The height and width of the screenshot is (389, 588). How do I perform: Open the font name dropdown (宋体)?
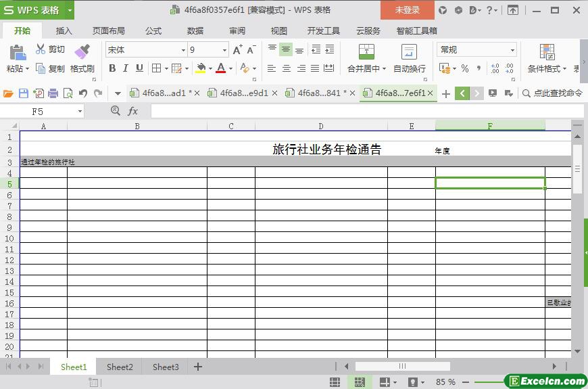(182, 50)
